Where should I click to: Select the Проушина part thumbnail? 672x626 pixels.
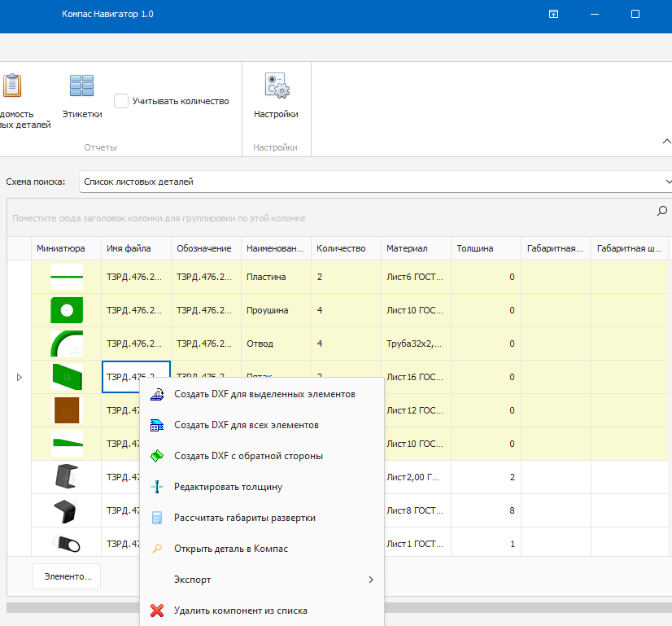(67, 310)
